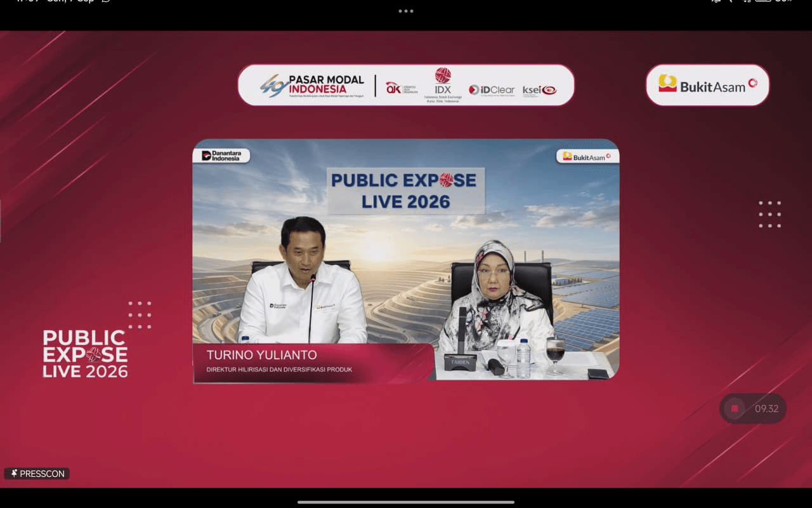Click the IDX Indonesia Stock Exchange logo
The image size is (812, 508).
443,85
